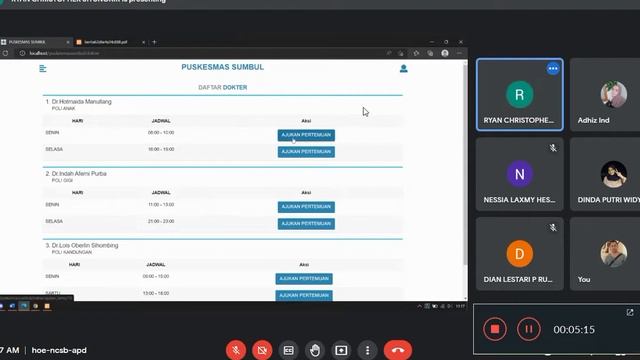The width and height of the screenshot is (640, 360).
Task: Select your own video tile
Action: (605, 254)
